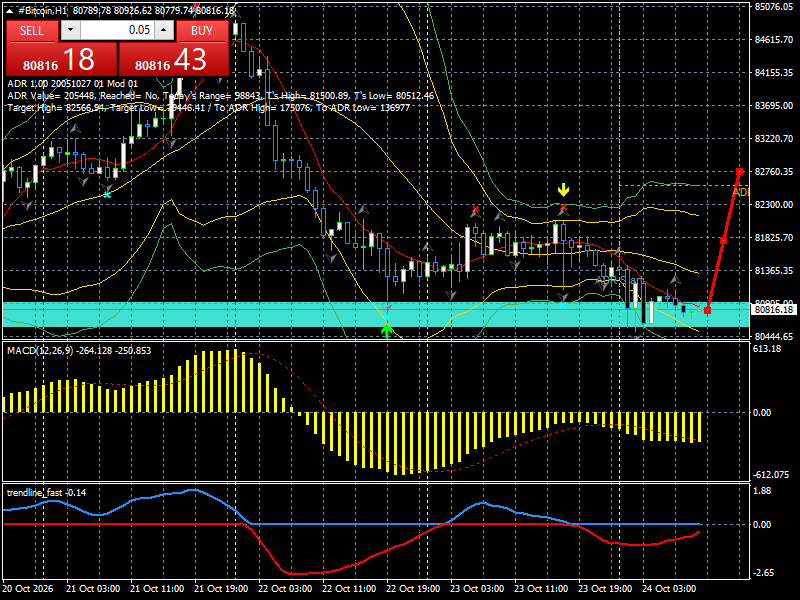Click the '22 Oct 11:00' time axis label
This screenshot has height=600, width=800.
(349, 588)
